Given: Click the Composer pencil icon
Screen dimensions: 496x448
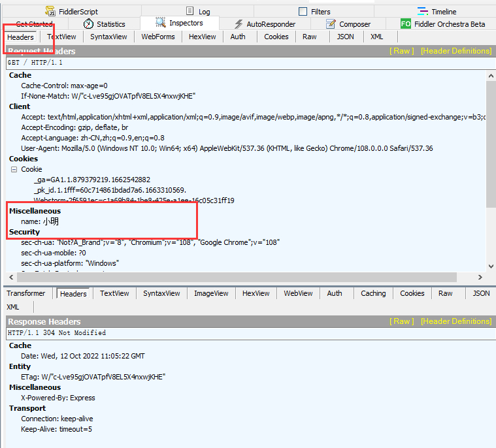Looking at the screenshot, I should (331, 24).
